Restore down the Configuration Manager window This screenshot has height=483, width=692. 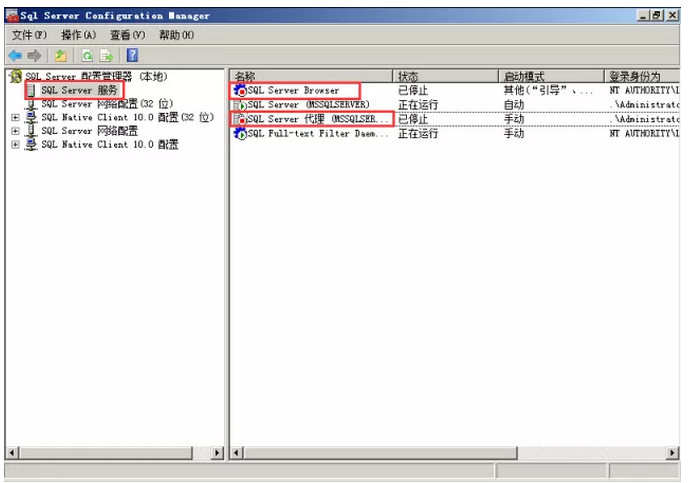click(657, 15)
